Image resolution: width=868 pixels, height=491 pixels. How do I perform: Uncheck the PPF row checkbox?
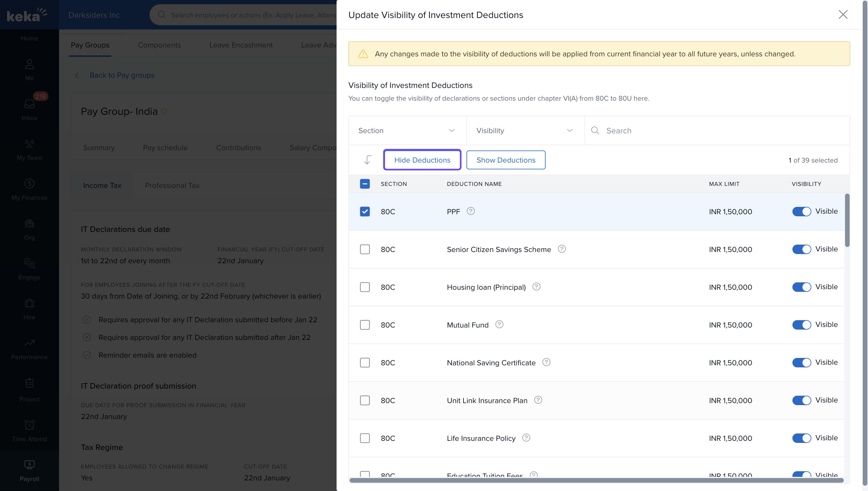[x=365, y=212]
